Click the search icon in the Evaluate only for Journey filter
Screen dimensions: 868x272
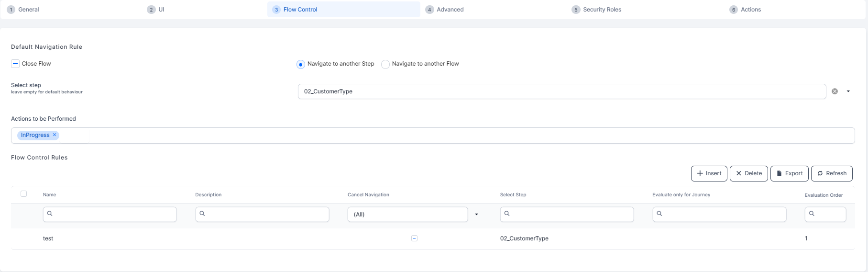click(x=659, y=214)
